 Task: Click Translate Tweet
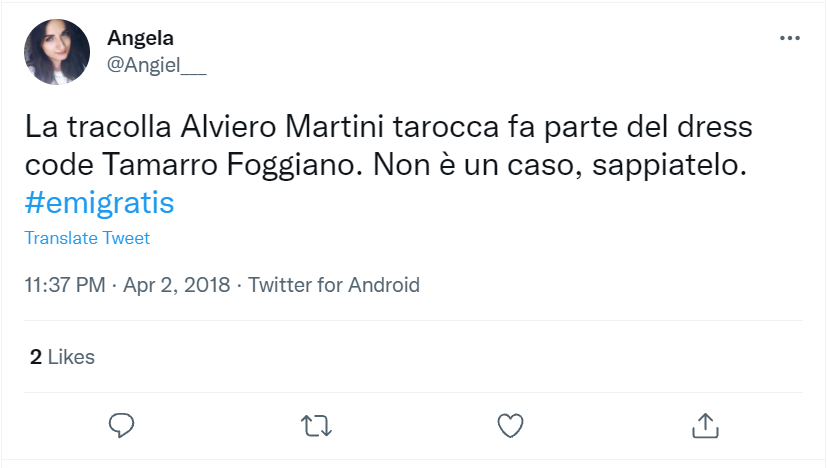pyautogui.click(x=87, y=238)
